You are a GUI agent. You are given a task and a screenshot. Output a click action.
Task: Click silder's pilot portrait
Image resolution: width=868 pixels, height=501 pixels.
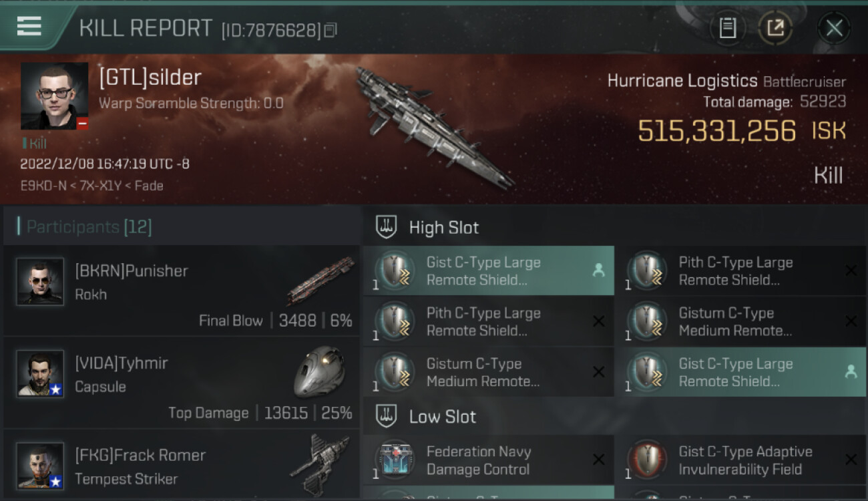(55, 96)
